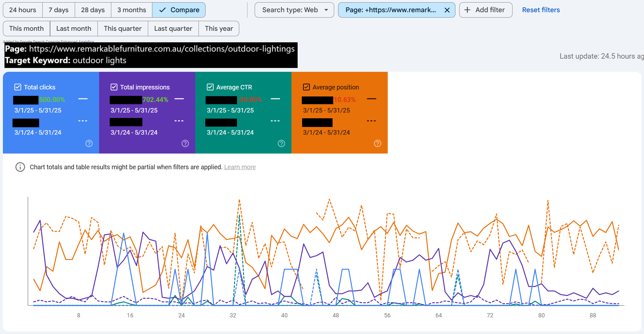
Task: Click the Reset filters link
Action: (x=541, y=10)
